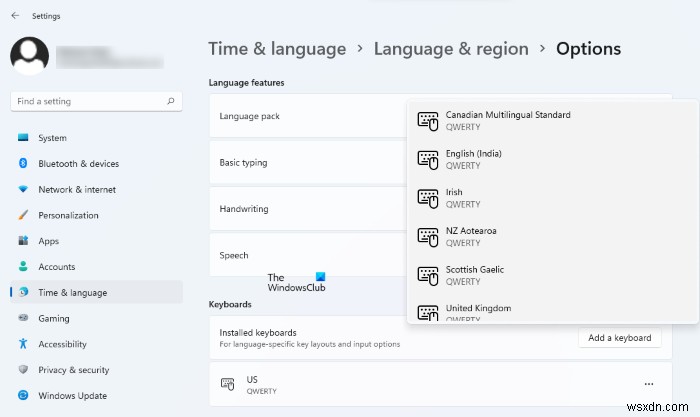
Task: Open System settings from sidebar
Action: click(52, 138)
